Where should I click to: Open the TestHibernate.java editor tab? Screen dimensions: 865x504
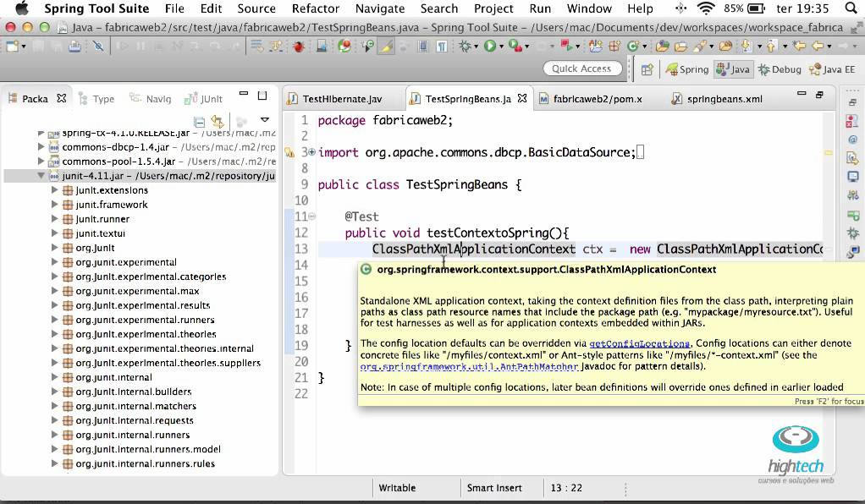(335, 99)
